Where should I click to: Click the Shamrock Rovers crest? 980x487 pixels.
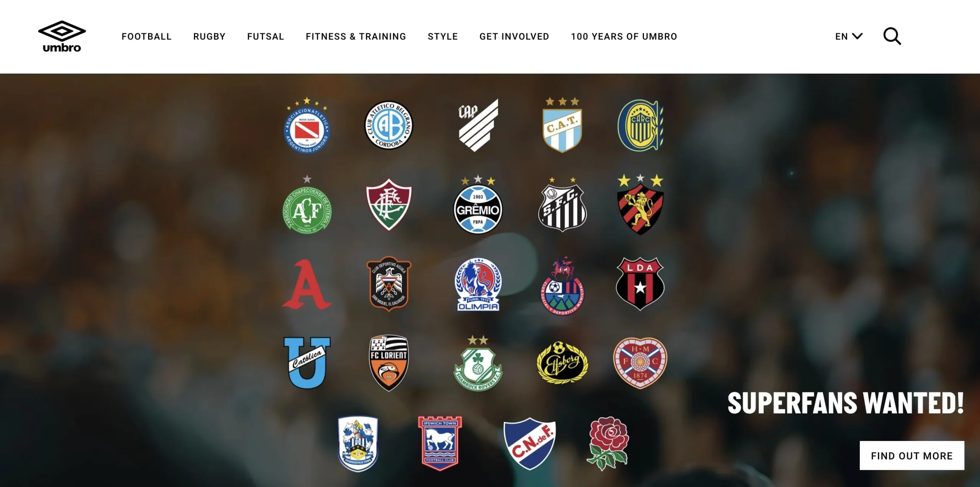tap(478, 363)
